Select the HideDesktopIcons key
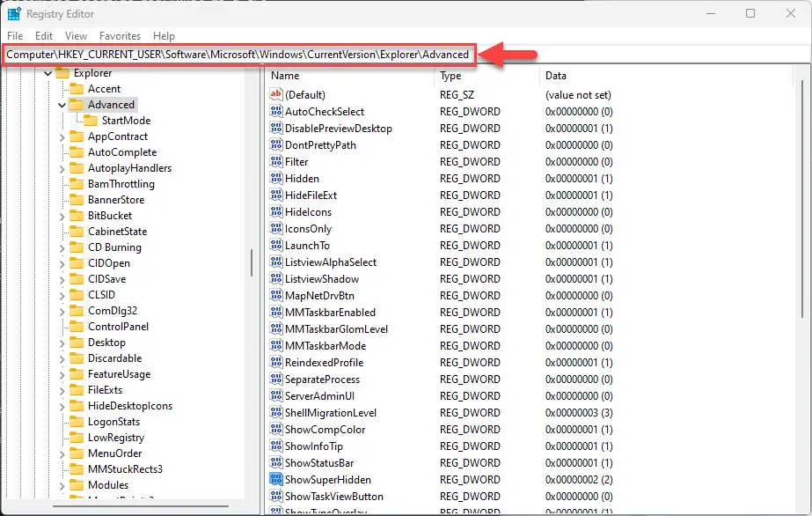The width and height of the screenshot is (812, 516). pos(130,406)
